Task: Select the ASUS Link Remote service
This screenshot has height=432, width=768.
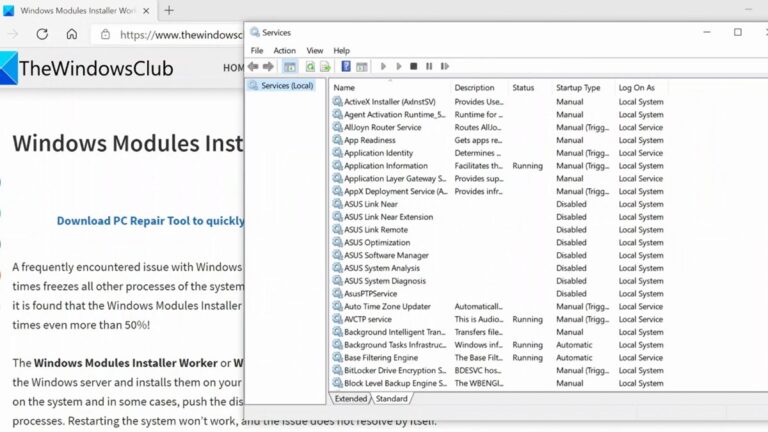Action: pyautogui.click(x=498, y=230)
